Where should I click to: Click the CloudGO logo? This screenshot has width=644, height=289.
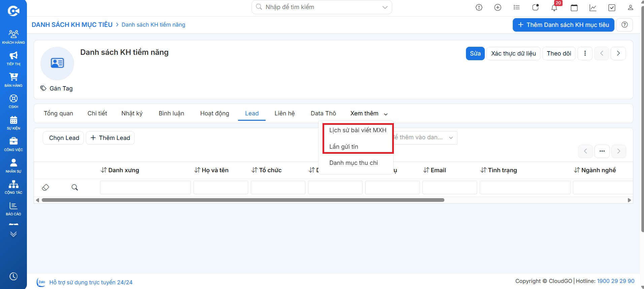pyautogui.click(x=13, y=11)
